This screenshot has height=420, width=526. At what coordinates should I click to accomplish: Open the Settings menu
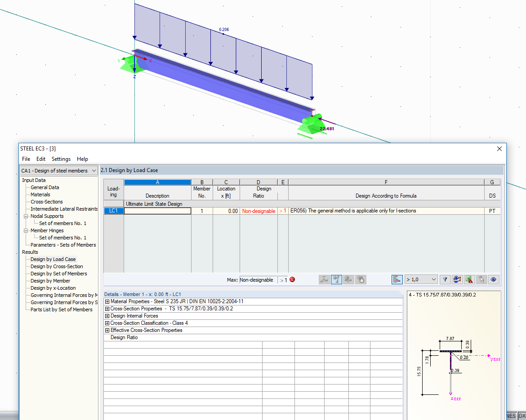click(x=61, y=159)
